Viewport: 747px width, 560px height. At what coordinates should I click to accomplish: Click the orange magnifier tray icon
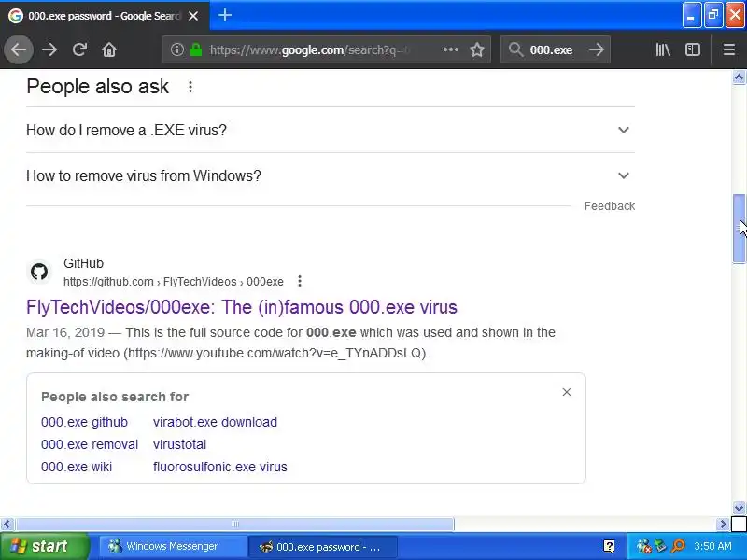point(678,546)
